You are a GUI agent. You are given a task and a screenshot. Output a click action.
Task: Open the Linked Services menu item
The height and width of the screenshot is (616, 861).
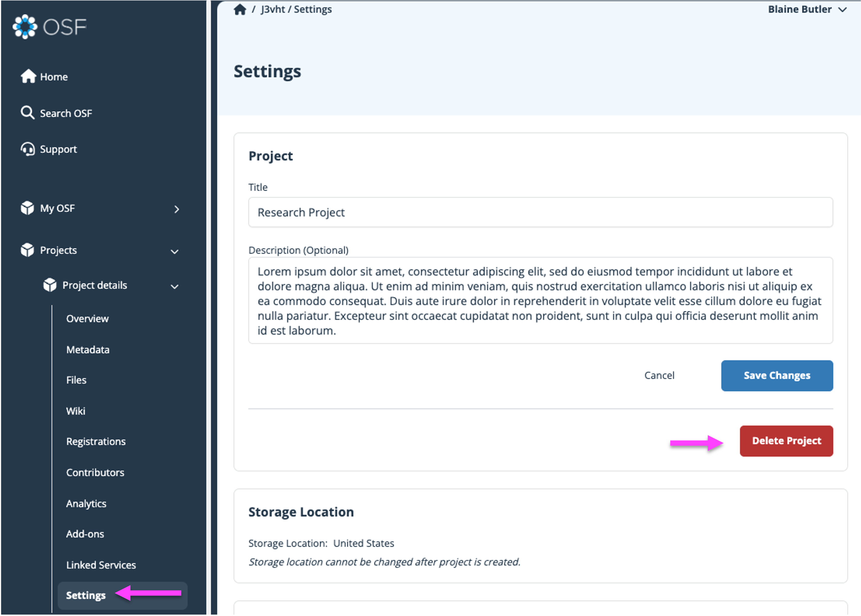[x=101, y=565]
